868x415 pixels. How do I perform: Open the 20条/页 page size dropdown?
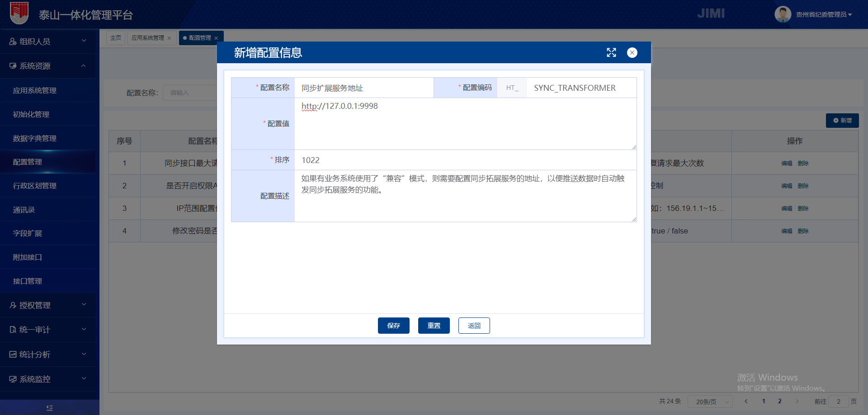coord(710,401)
